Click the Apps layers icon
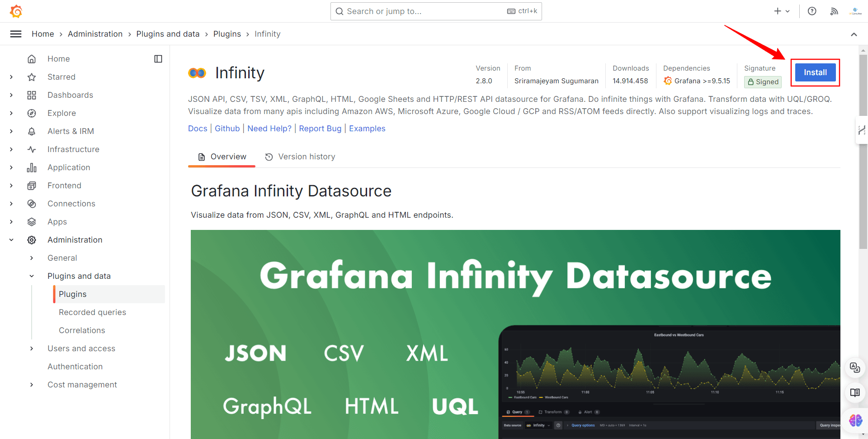 pyautogui.click(x=32, y=222)
